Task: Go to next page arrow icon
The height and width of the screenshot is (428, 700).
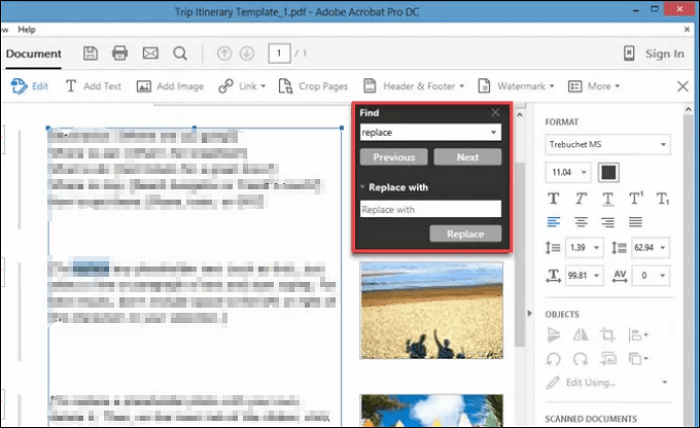Action: pyautogui.click(x=247, y=54)
